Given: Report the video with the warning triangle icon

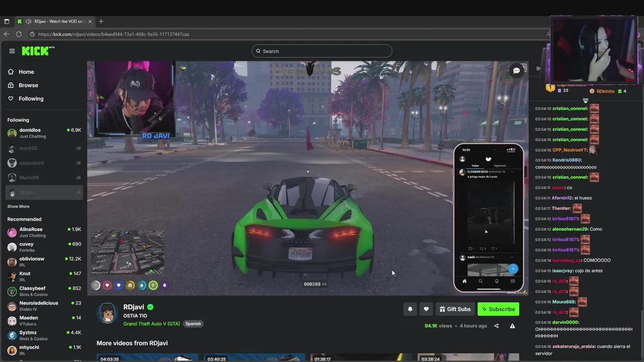Looking at the screenshot, I should point(512,326).
